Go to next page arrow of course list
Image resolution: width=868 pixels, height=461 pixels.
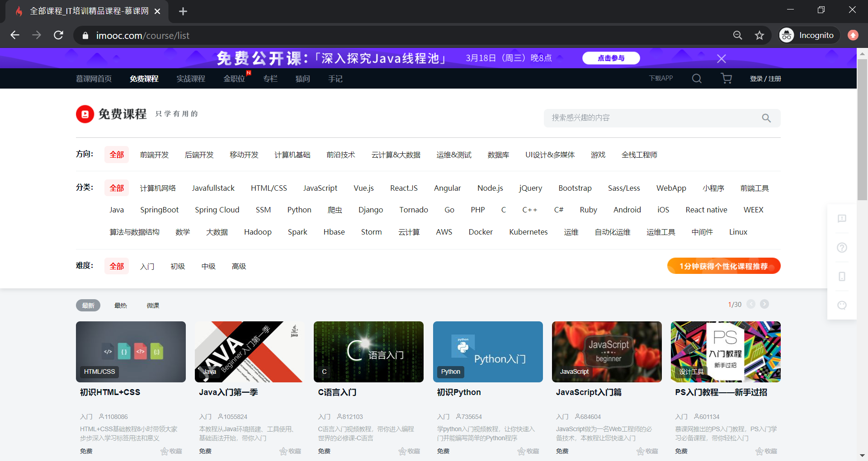(x=764, y=304)
